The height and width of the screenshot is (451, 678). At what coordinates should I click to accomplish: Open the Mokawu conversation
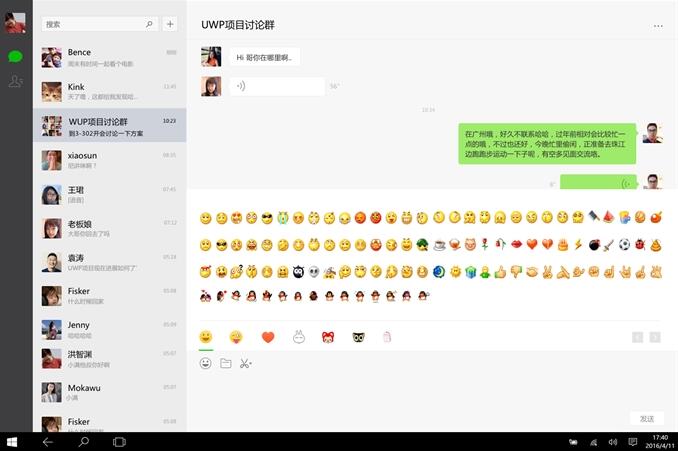point(110,392)
